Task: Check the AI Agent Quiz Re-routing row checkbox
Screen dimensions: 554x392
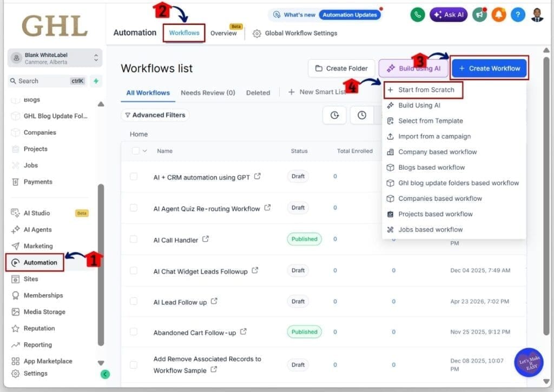Action: 134,208
